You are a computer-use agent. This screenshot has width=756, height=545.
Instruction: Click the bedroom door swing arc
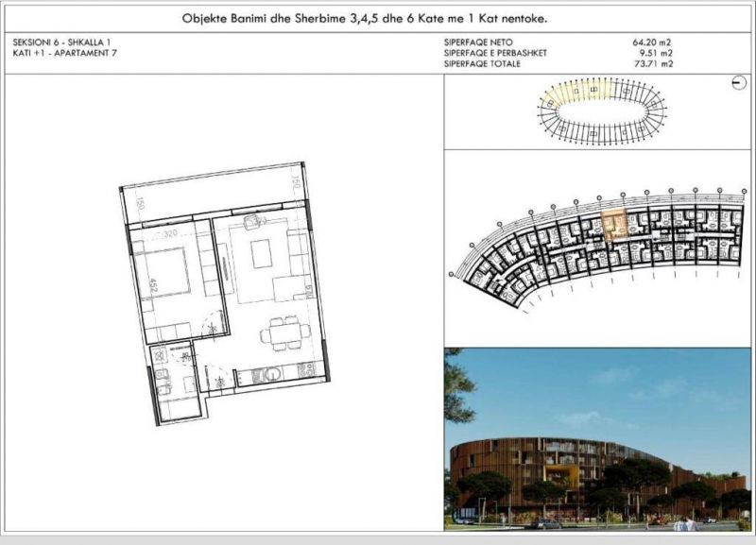point(215,325)
